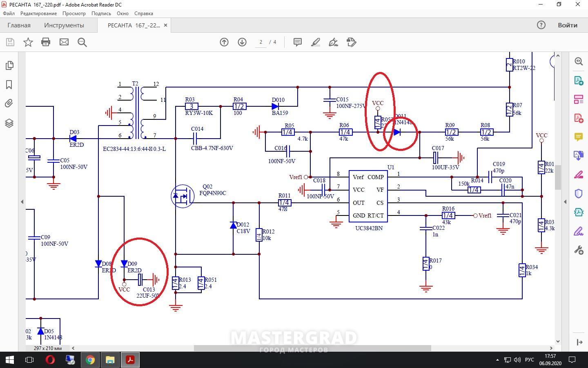Select the Highlight text tool
Image resolution: width=588 pixels, height=368 pixels.
coord(316,42)
